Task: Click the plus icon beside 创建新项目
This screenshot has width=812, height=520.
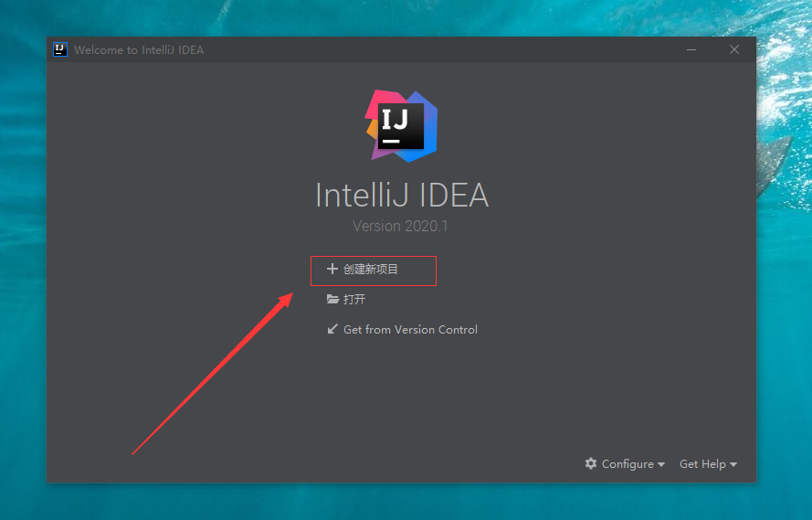Action: (x=332, y=269)
